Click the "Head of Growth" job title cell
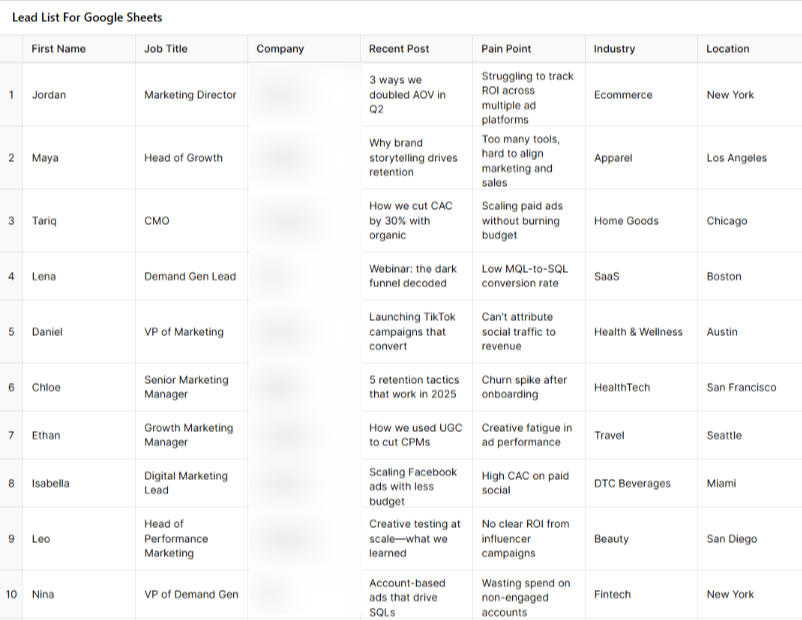This screenshot has width=802, height=620. (x=183, y=158)
